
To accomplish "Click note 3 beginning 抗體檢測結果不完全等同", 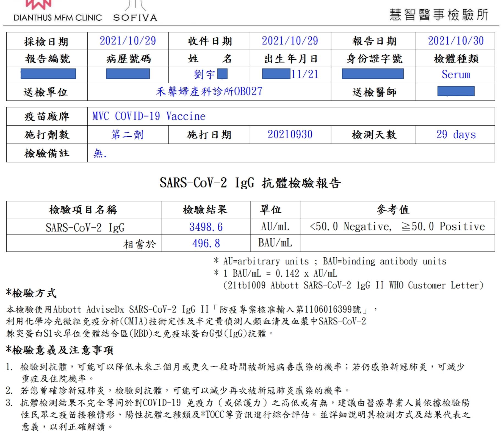I will (238, 415).
